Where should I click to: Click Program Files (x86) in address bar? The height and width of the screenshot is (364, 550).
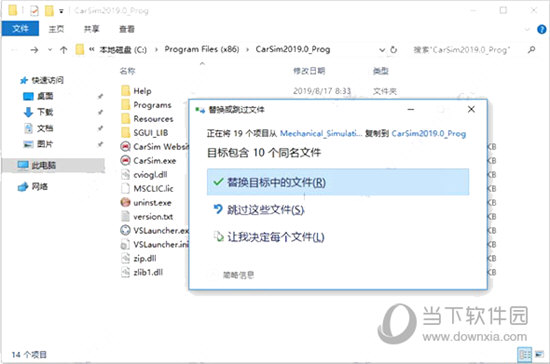202,49
